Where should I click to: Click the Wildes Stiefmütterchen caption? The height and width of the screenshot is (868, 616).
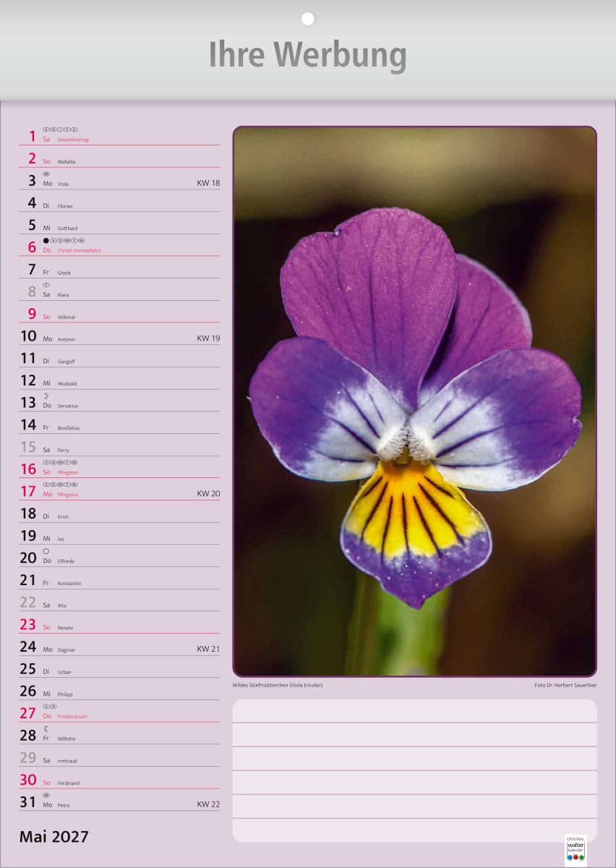coord(278,685)
